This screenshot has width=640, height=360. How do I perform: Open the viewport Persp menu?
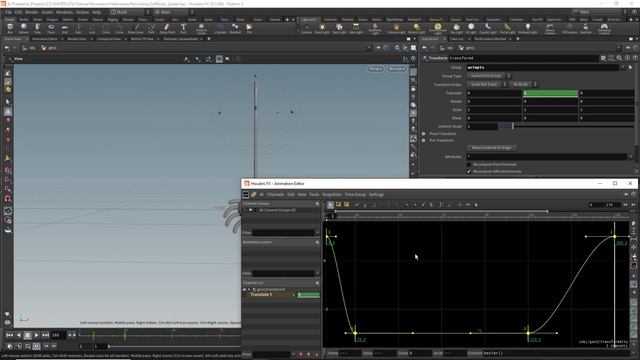coord(376,69)
